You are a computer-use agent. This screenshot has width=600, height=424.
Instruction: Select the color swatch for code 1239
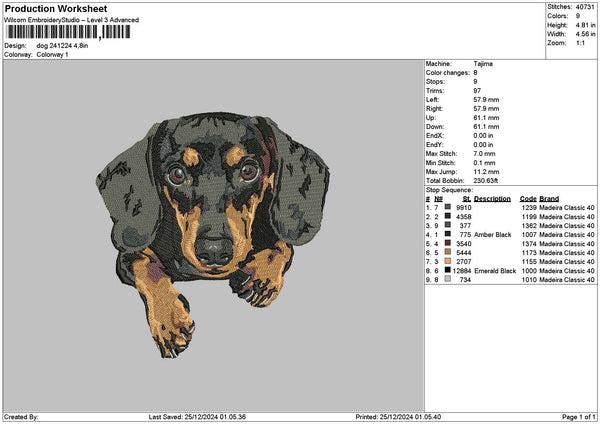(x=448, y=207)
